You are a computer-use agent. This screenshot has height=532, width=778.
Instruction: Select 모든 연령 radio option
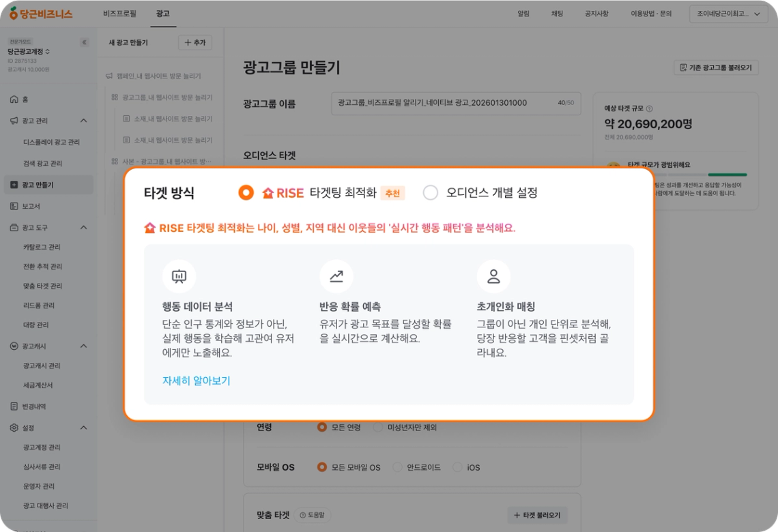tap(322, 427)
